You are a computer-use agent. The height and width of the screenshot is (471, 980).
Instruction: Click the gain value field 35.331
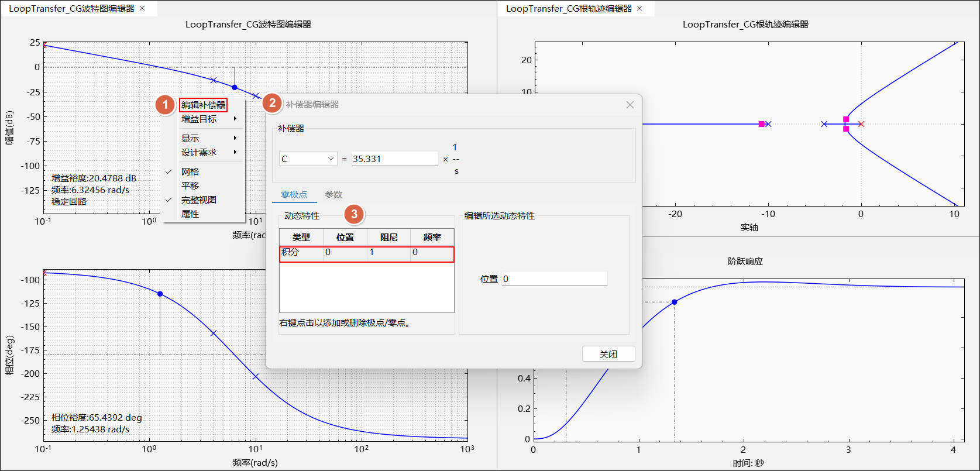click(394, 159)
